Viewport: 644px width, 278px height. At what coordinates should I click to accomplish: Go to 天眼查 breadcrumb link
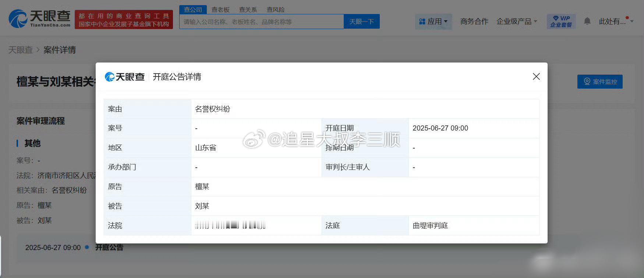pos(21,50)
